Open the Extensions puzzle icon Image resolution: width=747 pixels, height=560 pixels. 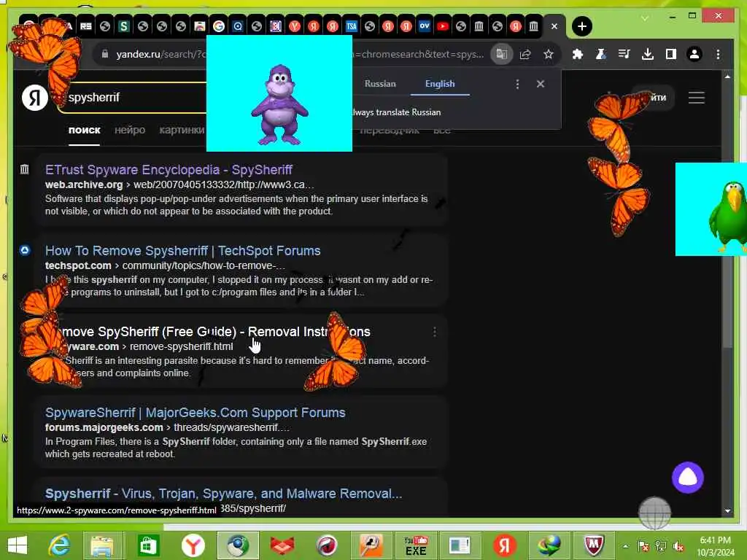point(578,54)
